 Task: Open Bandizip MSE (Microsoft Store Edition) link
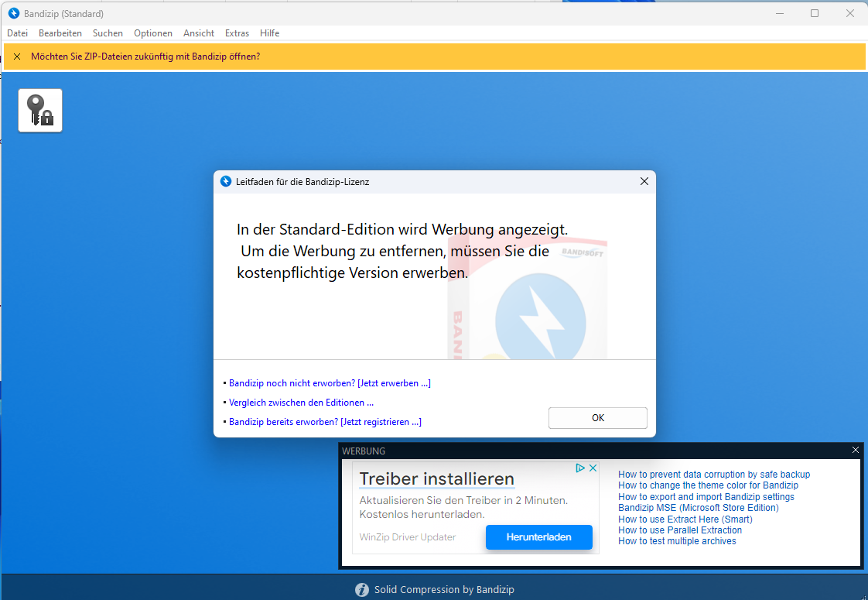coord(699,507)
